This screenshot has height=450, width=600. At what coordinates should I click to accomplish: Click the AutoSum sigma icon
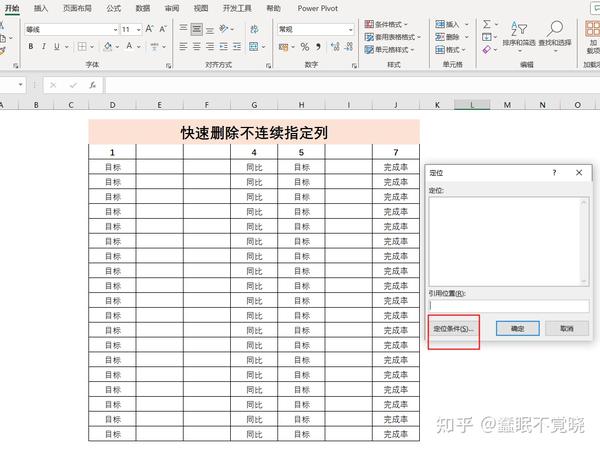pos(486,24)
